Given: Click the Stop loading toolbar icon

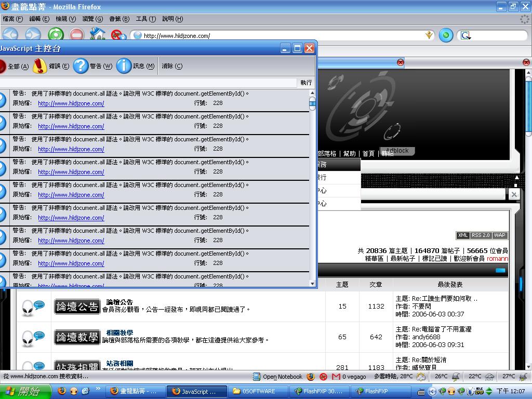Looking at the screenshot, I should (x=76, y=35).
